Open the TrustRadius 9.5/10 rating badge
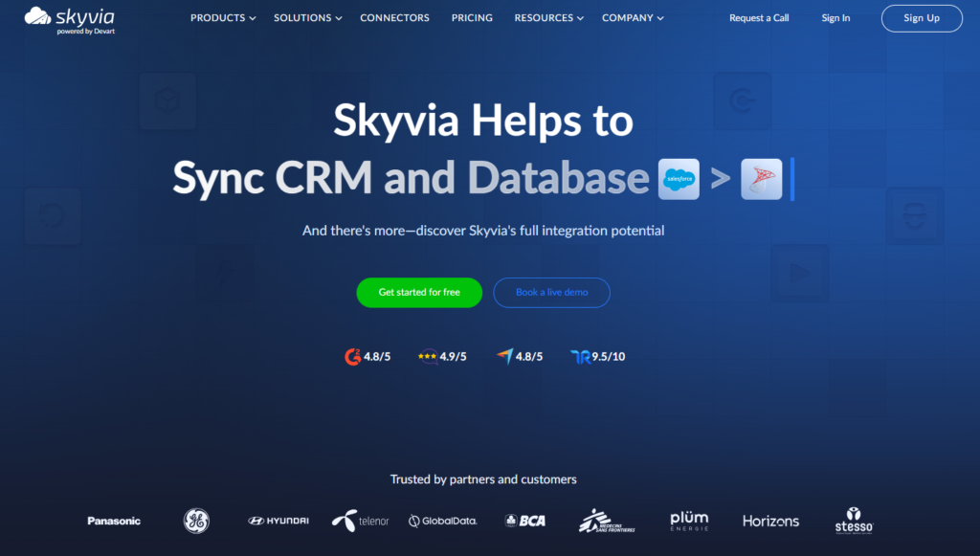 (x=598, y=355)
